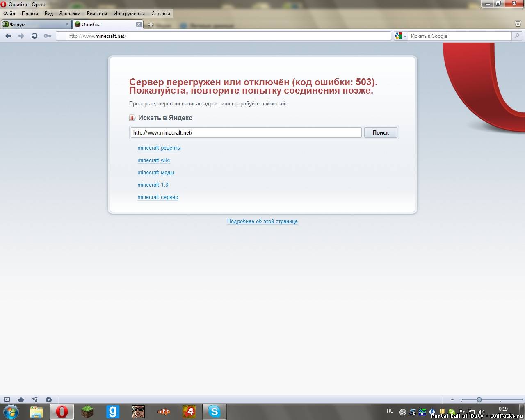This screenshot has width=525, height=420.
Task: Switch to the Форум tab
Action: [x=36, y=25]
